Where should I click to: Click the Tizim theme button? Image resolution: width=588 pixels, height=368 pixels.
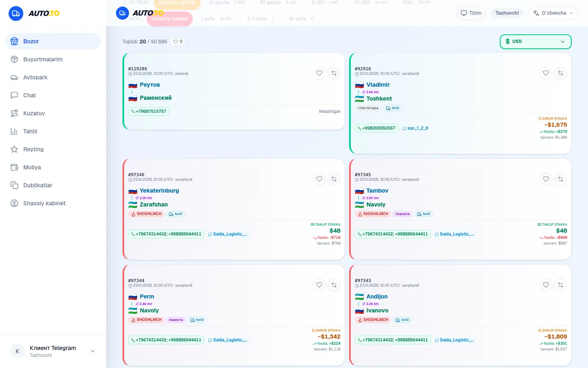tap(471, 13)
